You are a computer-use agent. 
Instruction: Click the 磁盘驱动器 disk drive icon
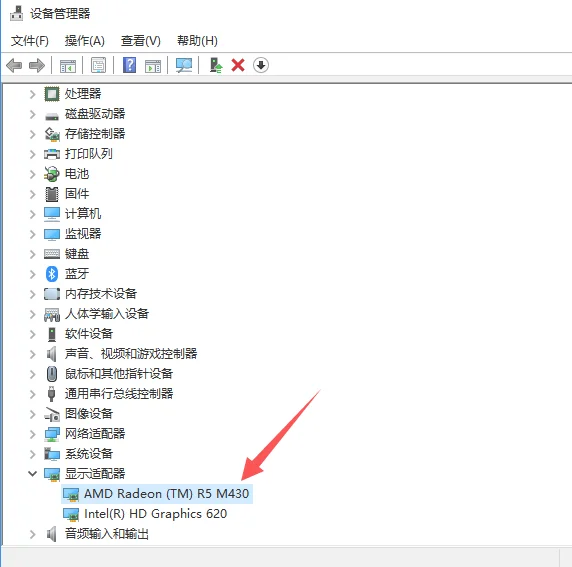click(x=52, y=116)
